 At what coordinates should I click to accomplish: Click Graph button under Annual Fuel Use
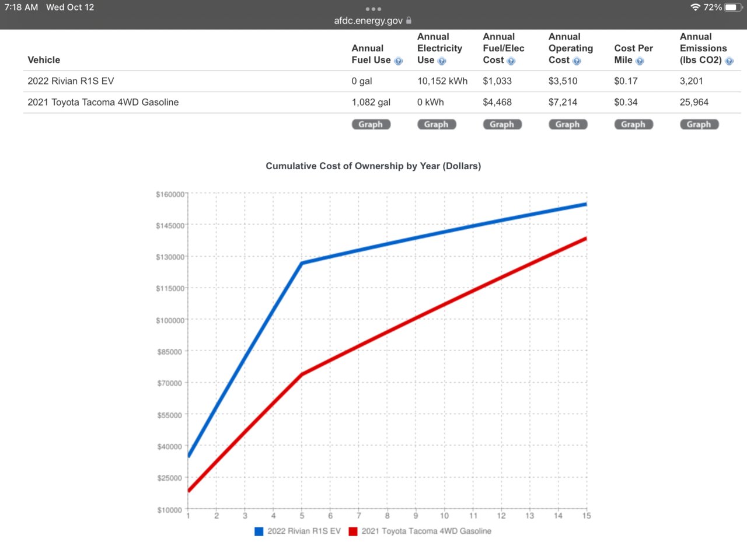[371, 124]
